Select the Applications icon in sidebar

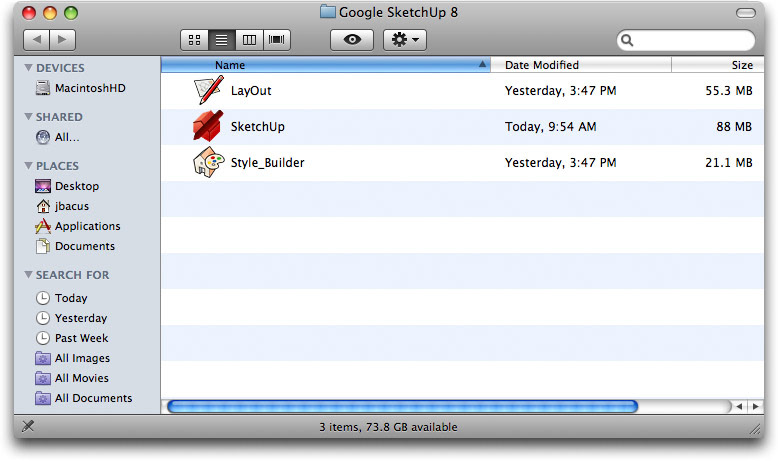43,226
